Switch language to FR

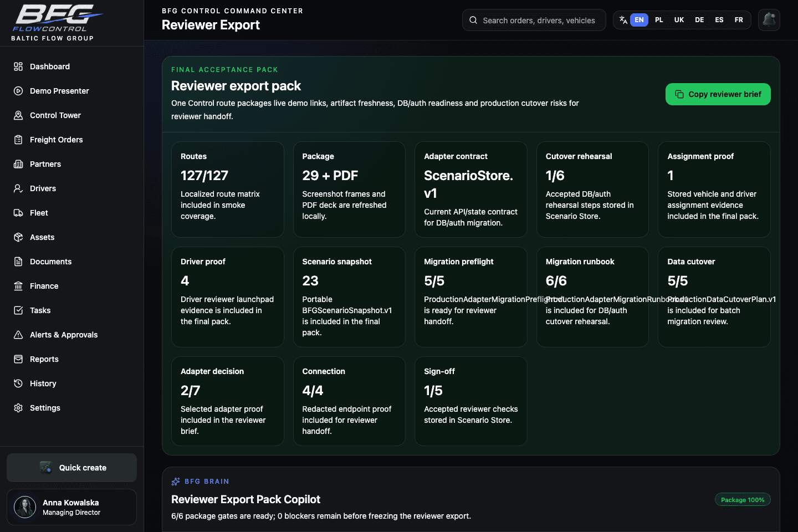point(739,20)
